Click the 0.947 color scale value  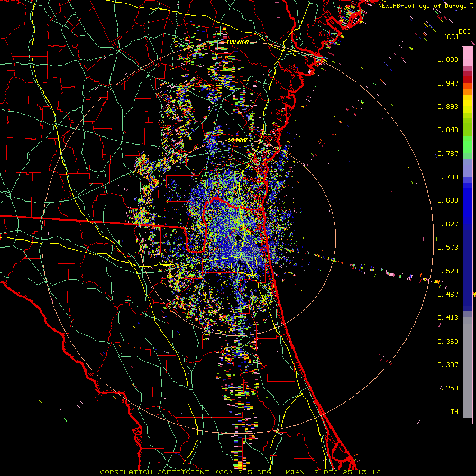click(448, 83)
